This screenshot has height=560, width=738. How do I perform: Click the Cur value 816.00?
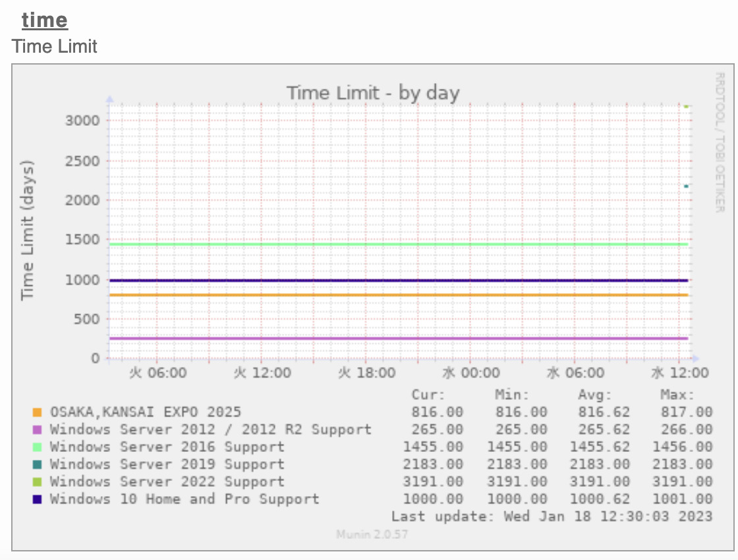click(x=438, y=412)
